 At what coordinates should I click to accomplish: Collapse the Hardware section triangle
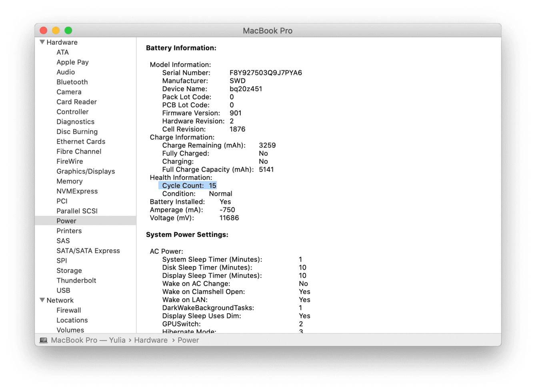[42, 42]
